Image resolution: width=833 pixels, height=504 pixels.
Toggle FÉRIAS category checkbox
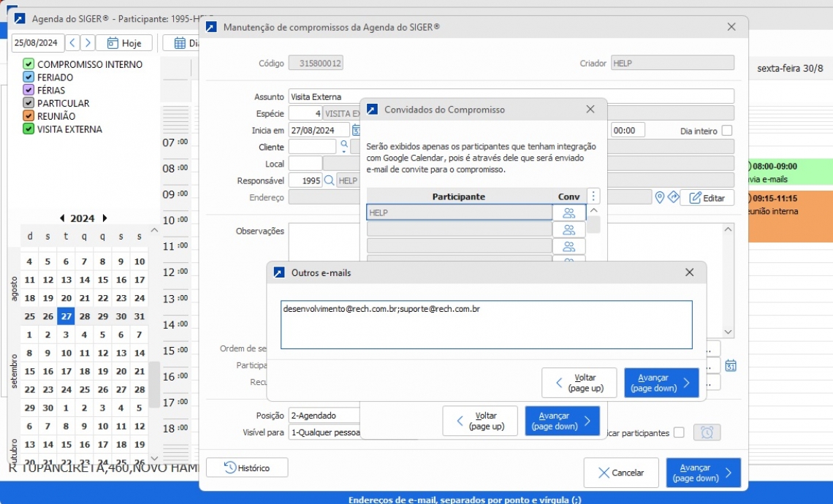[28, 91]
